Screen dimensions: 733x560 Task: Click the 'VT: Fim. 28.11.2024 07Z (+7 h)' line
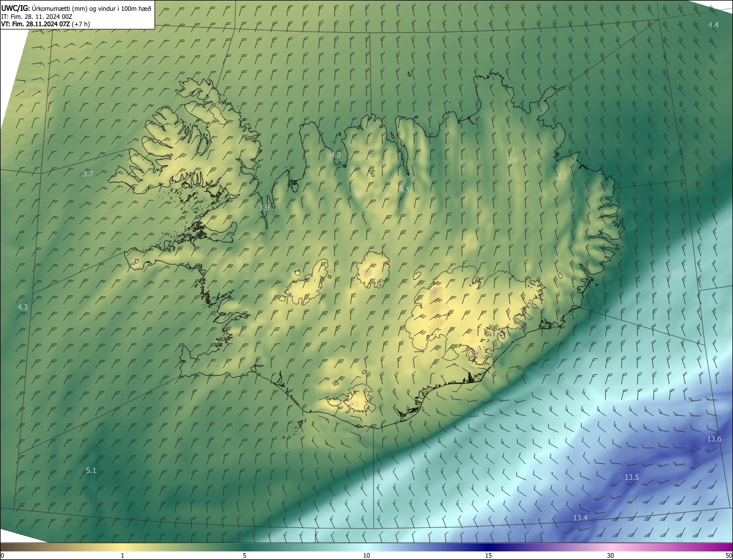pyautogui.click(x=45, y=24)
